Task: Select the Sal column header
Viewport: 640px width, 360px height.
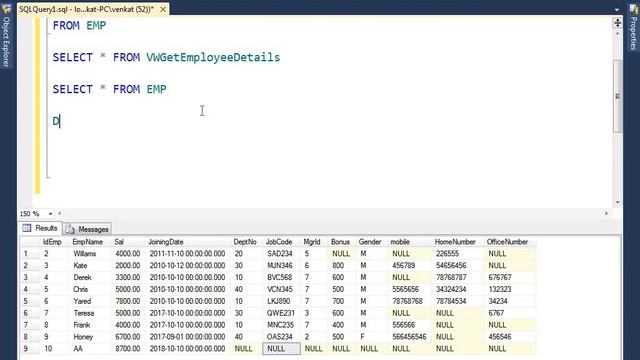Action: pyautogui.click(x=129, y=242)
